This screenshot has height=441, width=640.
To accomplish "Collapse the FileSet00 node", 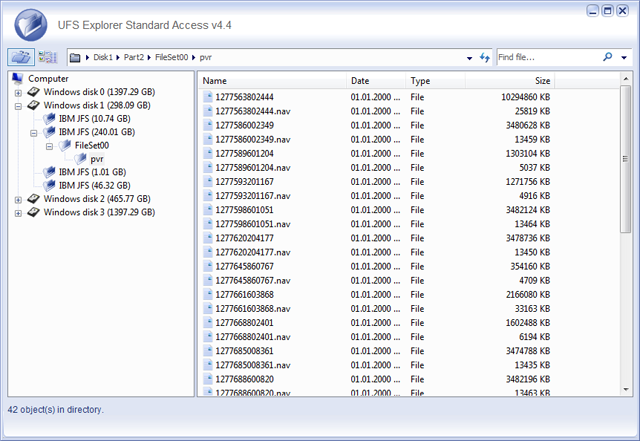I will pos(49,146).
